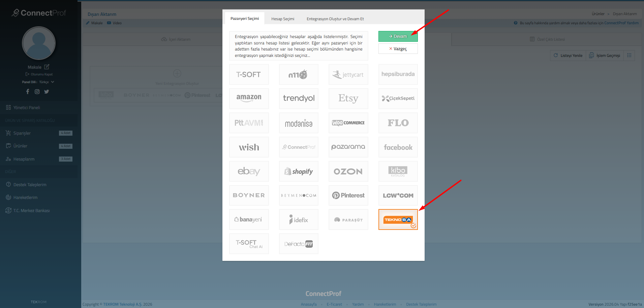
Task: Open the Siparişler sidebar section
Action: pyautogui.click(x=22, y=133)
